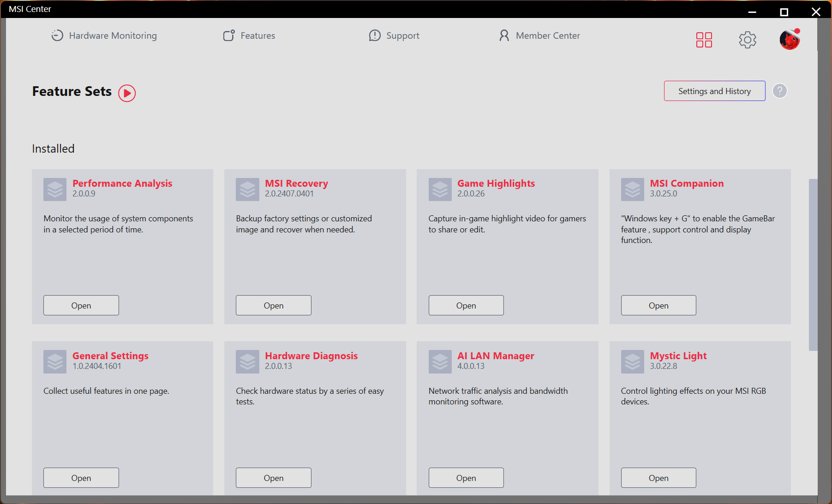Click the Settings and History button
The height and width of the screenshot is (504, 832).
click(714, 91)
